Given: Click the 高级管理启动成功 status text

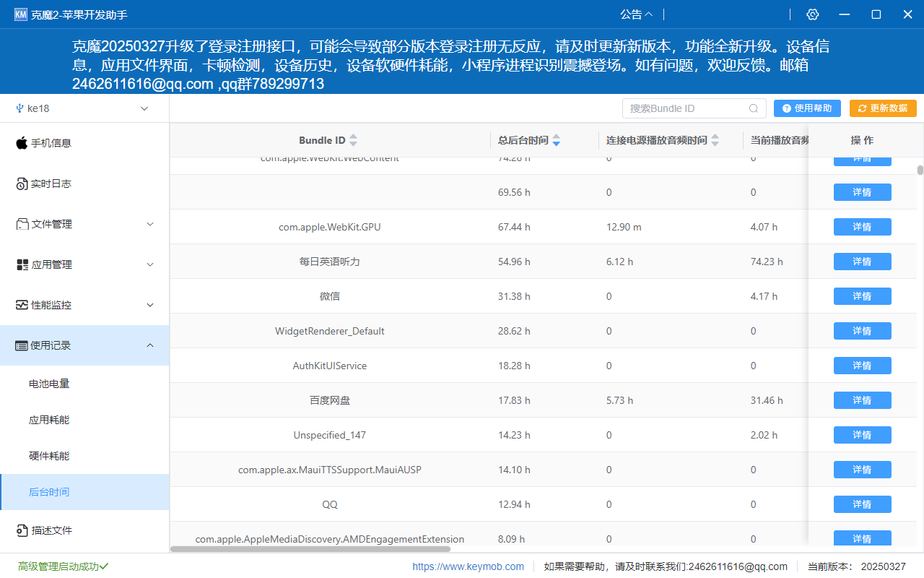Looking at the screenshot, I should [58, 566].
